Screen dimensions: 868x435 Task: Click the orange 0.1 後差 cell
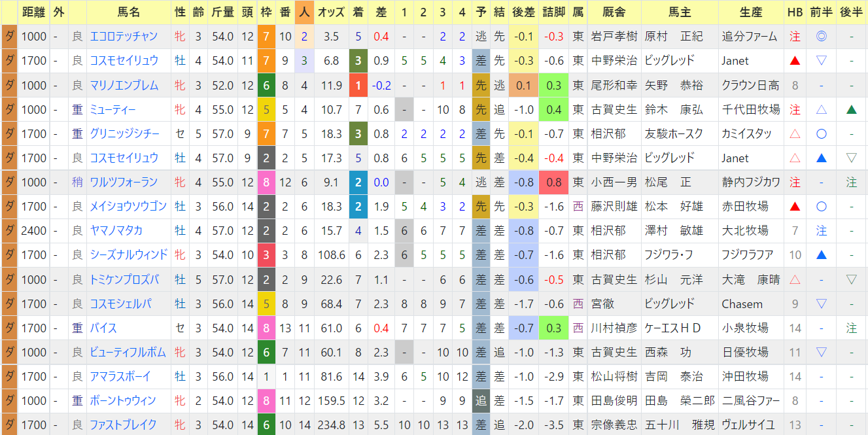(x=523, y=85)
